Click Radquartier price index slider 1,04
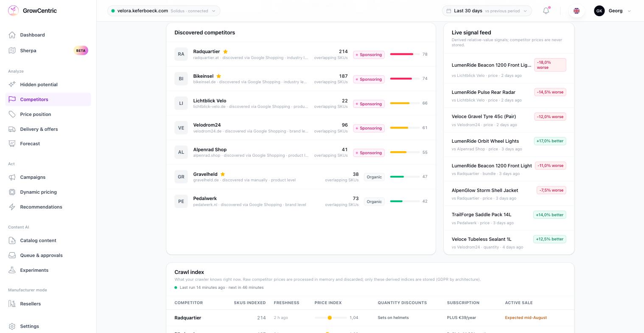Image resolution: width=644 pixels, height=333 pixels. (x=330, y=318)
